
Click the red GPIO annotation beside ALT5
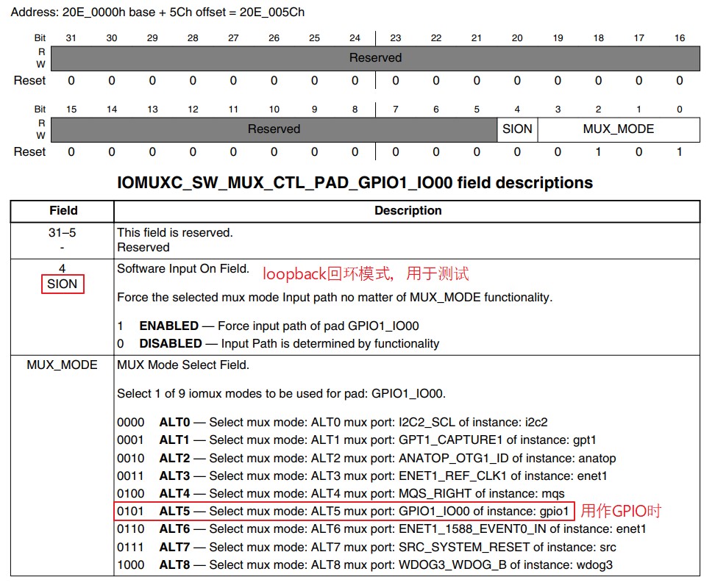point(621,511)
